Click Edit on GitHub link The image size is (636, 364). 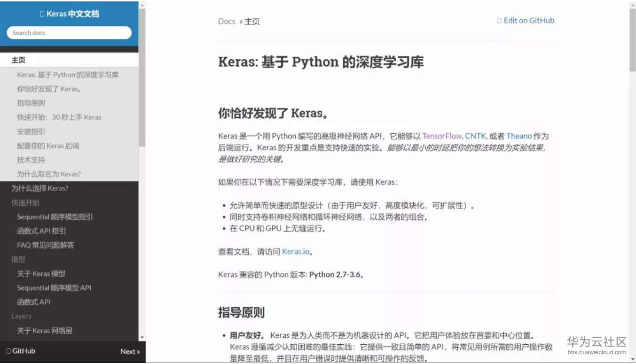[526, 20]
